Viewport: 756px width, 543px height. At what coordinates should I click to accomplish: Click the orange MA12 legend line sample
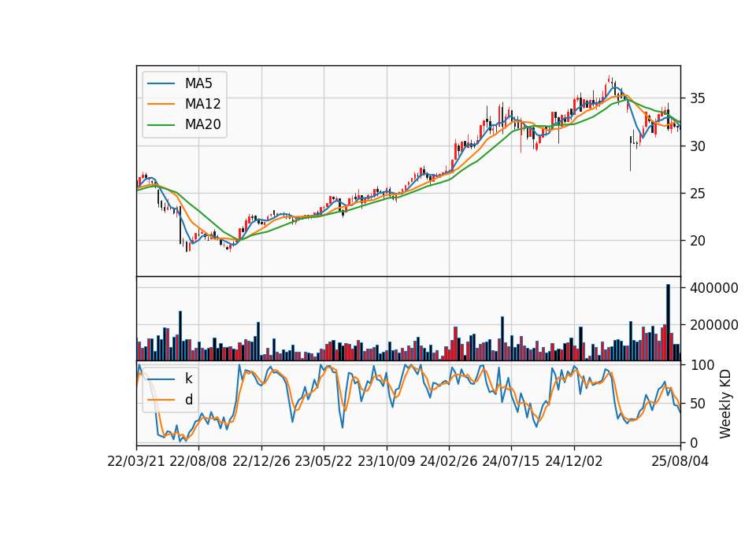click(x=161, y=104)
